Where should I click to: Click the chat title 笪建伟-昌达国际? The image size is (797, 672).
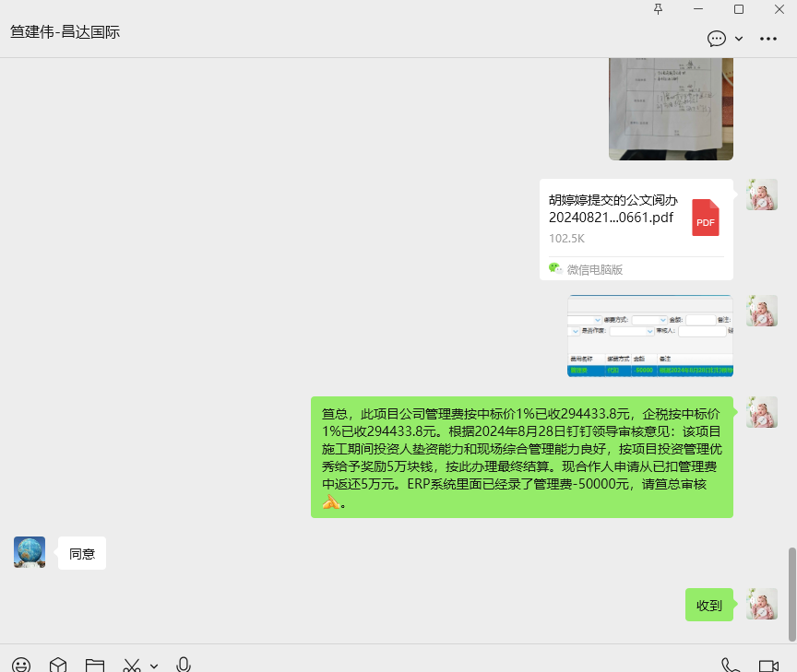tap(65, 32)
